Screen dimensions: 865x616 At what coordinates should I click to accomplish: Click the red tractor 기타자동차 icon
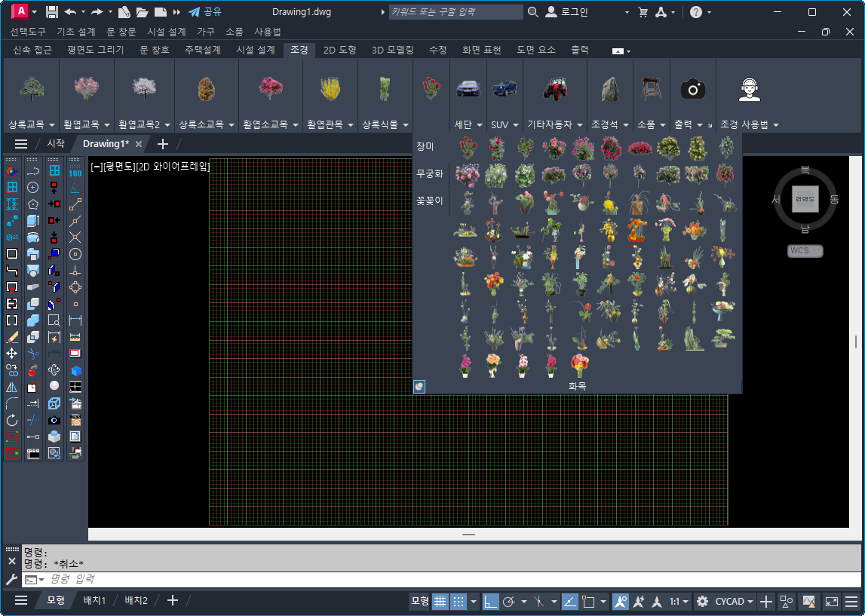coord(555,89)
